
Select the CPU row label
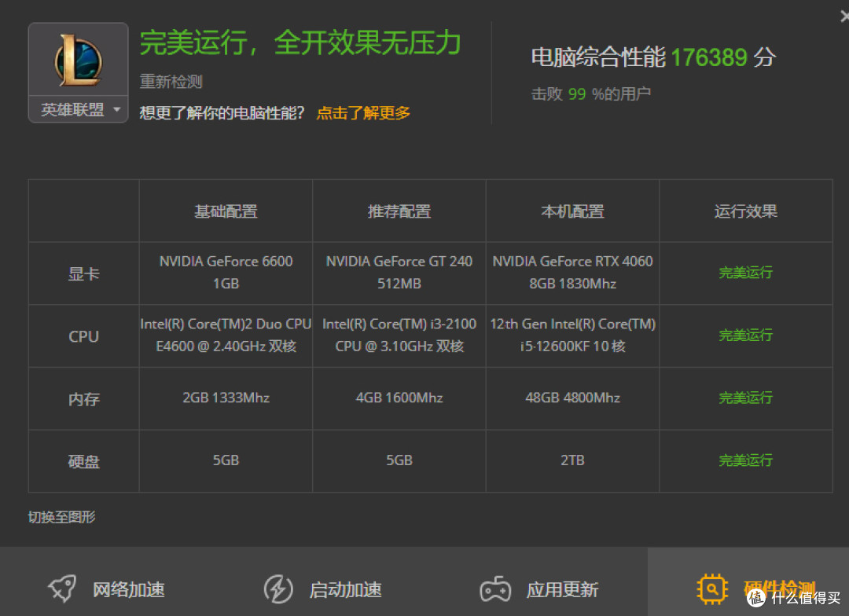[84, 337]
